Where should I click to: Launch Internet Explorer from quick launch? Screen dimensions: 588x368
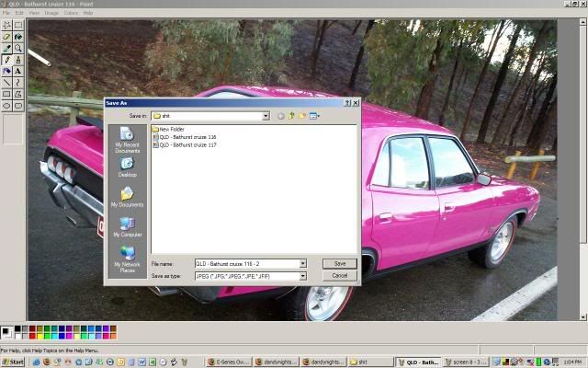point(37,362)
